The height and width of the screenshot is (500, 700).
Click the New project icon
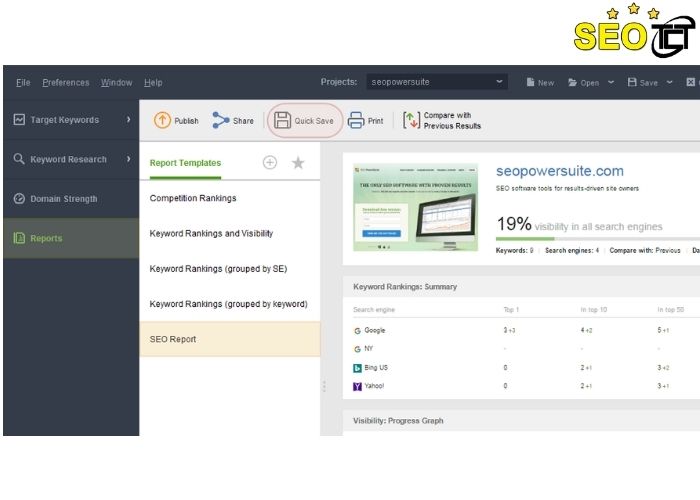click(x=530, y=82)
